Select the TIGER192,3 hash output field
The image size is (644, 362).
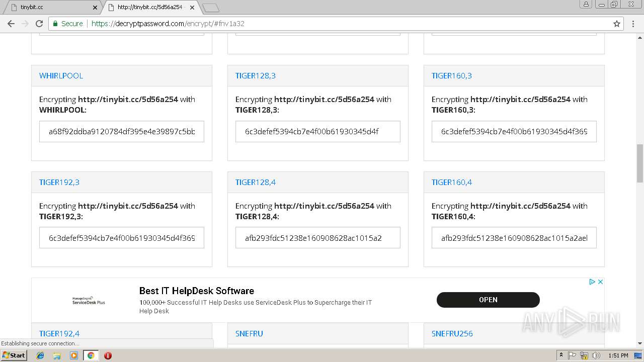tap(122, 238)
